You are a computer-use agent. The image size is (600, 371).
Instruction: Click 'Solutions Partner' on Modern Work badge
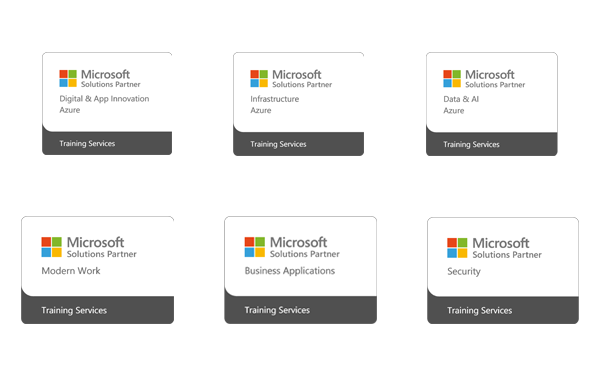(102, 254)
